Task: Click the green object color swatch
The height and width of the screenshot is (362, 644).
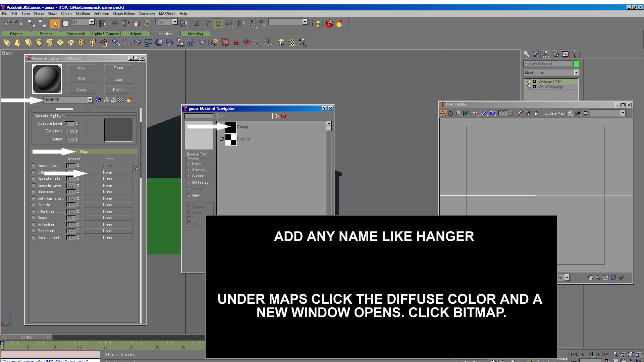Action: pyautogui.click(x=576, y=64)
